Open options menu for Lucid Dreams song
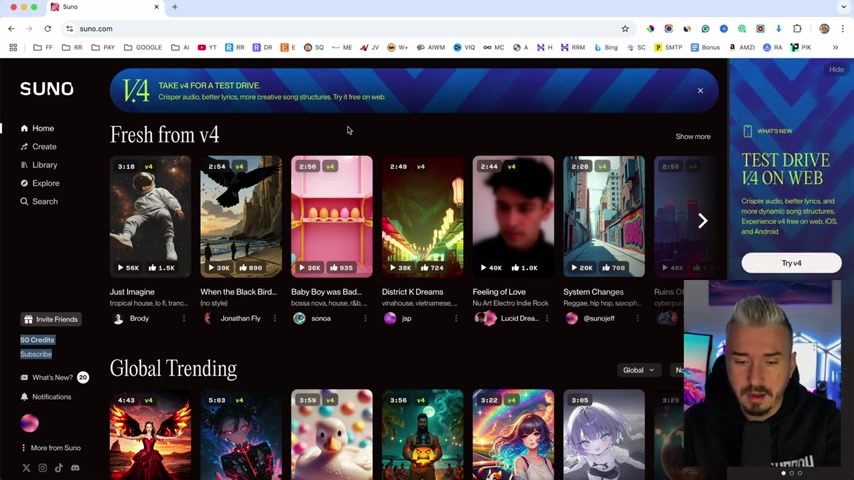 [547, 319]
